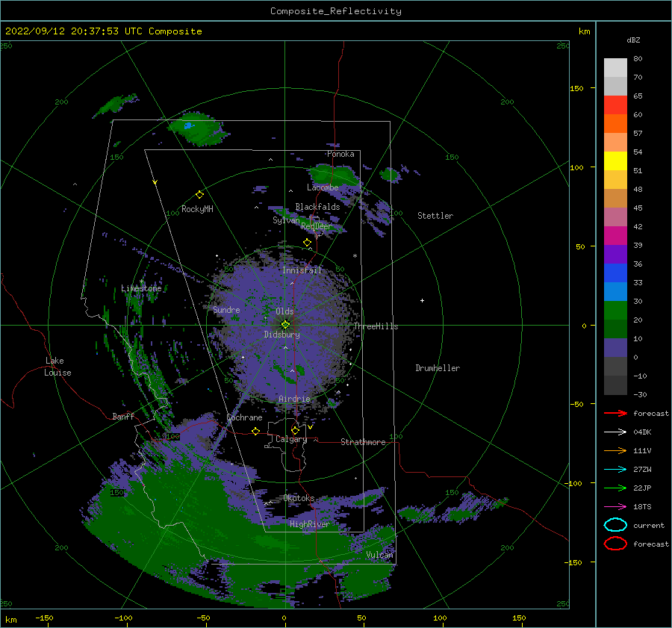The width and height of the screenshot is (672, 628).
Task: Click the red 65 dBZ color swatch
Action: 615,105
